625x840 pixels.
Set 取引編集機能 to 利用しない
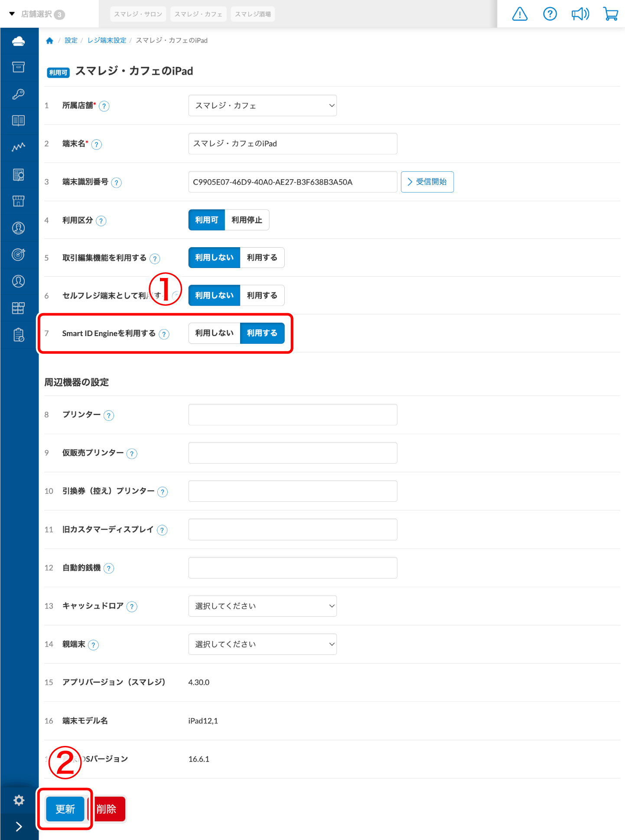214,258
